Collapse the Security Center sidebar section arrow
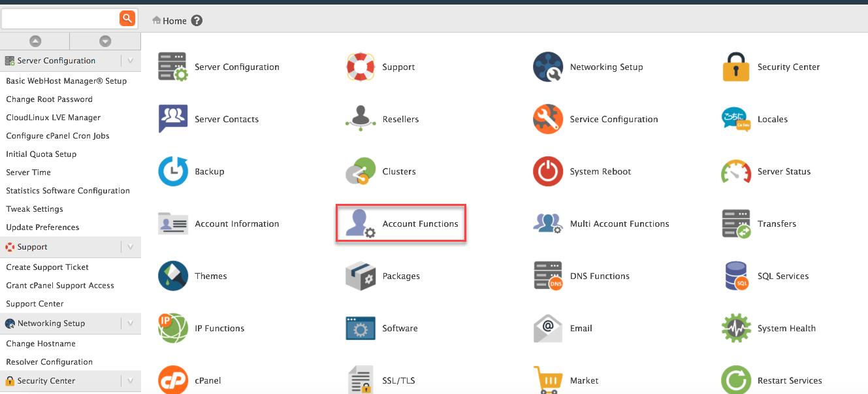The width and height of the screenshot is (868, 394). pyautogui.click(x=131, y=381)
